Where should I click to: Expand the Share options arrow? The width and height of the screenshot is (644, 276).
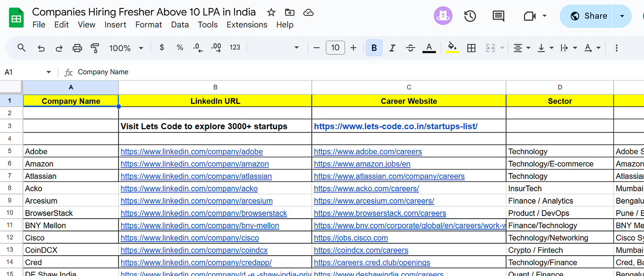coord(622,16)
